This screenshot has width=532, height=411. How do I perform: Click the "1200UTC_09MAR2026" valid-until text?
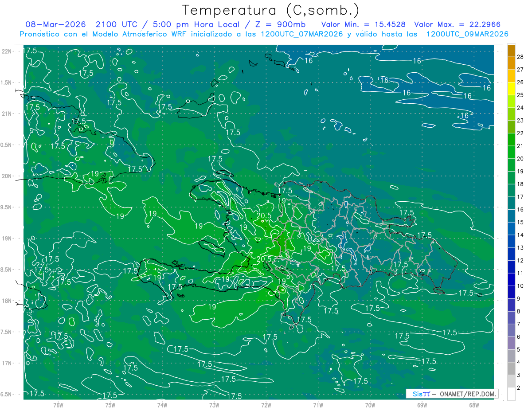467,34
